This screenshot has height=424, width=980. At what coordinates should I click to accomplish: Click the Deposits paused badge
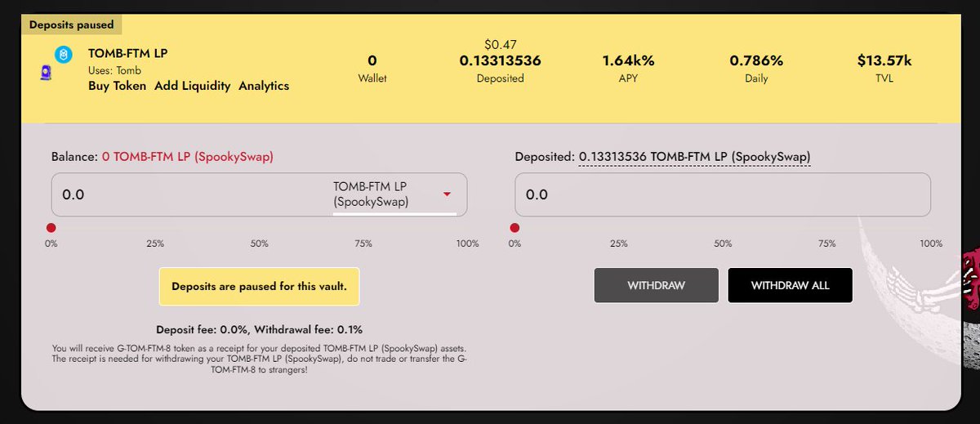(x=72, y=25)
